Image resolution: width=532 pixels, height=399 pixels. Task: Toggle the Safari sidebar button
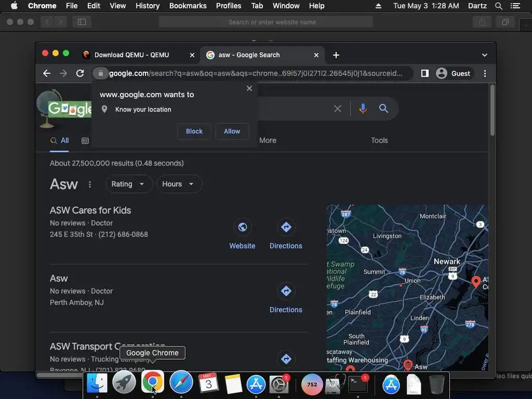[x=82, y=22]
